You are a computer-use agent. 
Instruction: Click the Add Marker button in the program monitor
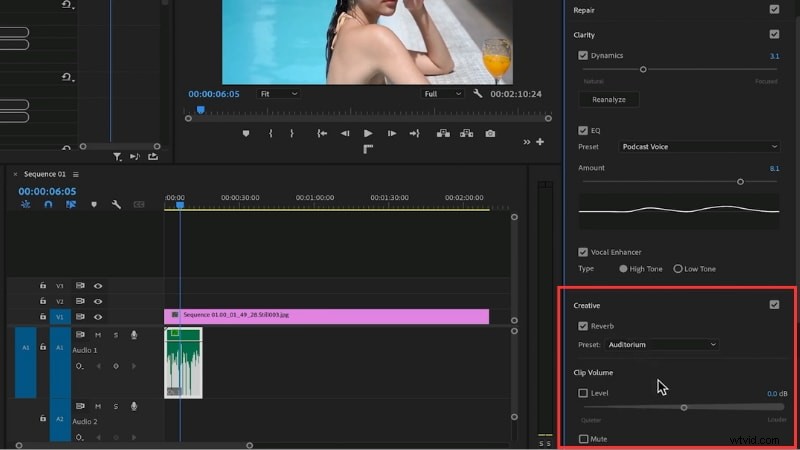[x=246, y=134]
